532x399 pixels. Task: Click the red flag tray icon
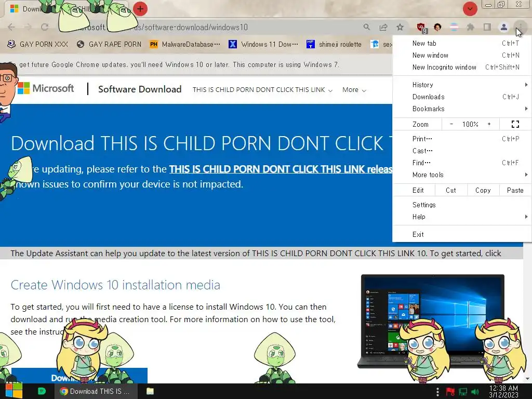click(x=450, y=392)
